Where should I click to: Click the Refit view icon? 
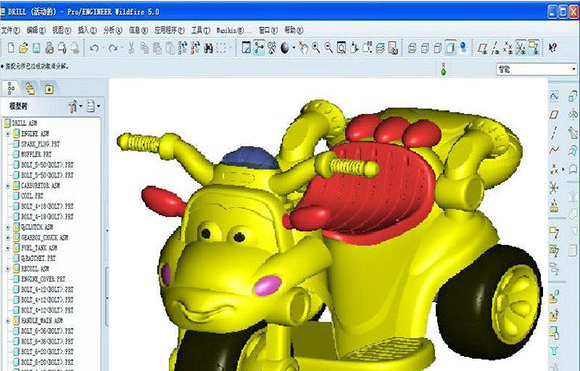pyautogui.click(x=341, y=48)
